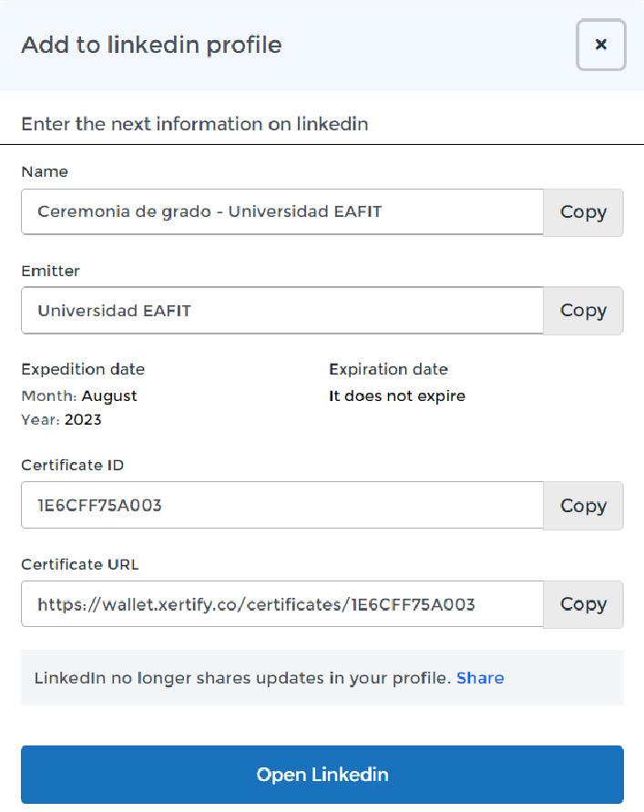Focus the Emitter field showing Universidad EAFIT
This screenshot has height=812, width=644.
[282, 311]
